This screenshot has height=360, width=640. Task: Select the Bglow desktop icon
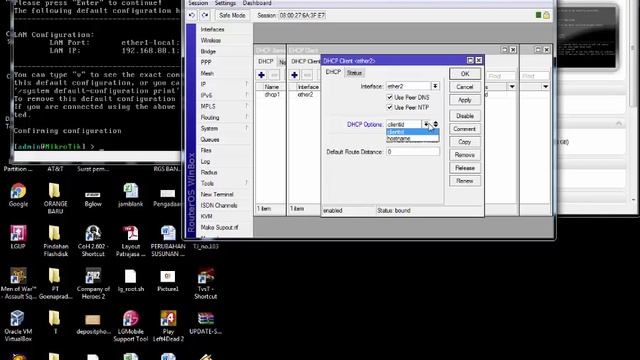coord(93,194)
